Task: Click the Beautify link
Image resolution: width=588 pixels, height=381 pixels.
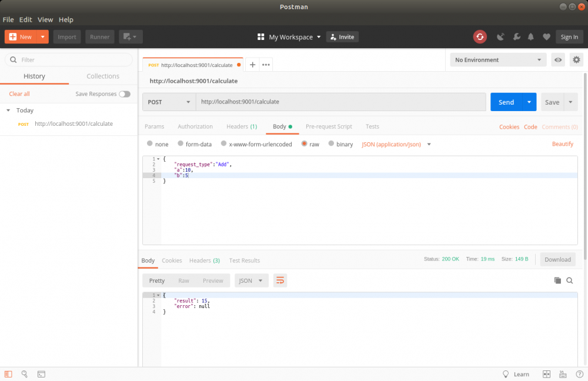Action: (x=563, y=144)
